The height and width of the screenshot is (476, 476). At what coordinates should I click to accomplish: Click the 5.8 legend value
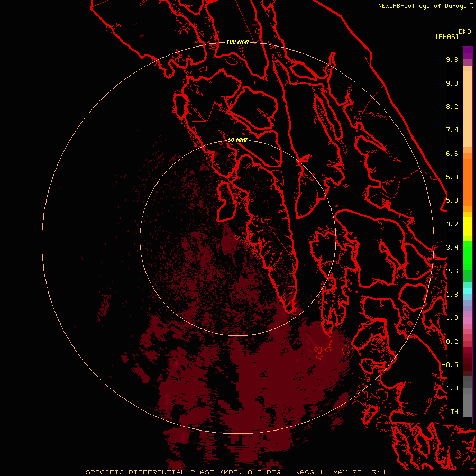[x=452, y=177]
